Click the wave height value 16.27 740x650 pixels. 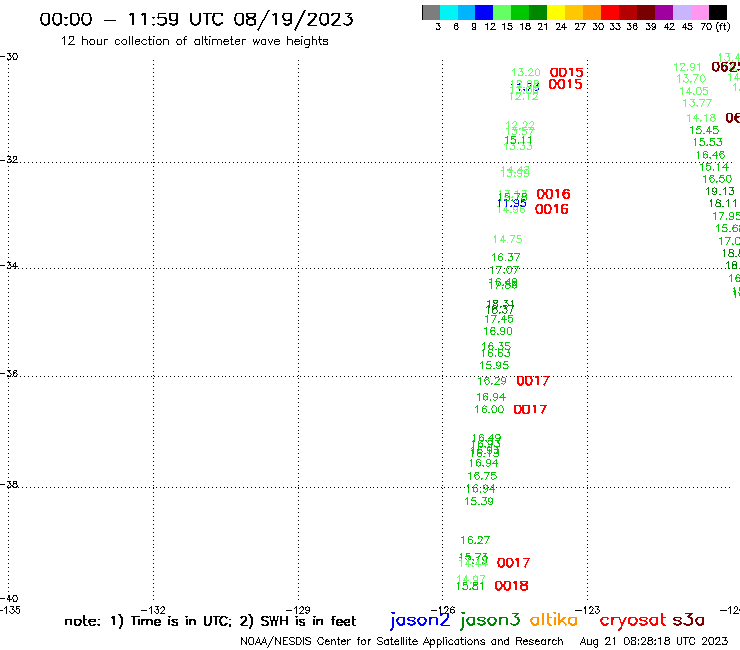pyautogui.click(x=475, y=540)
